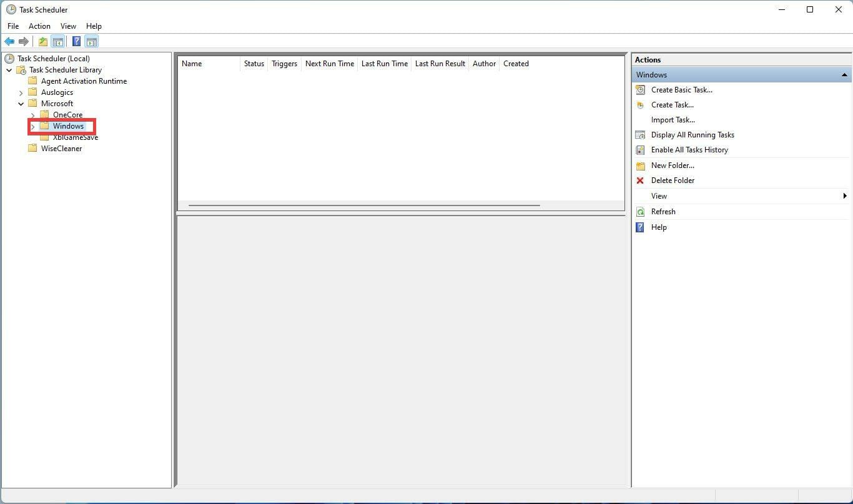The height and width of the screenshot is (504, 853).
Task: Select the XblGameSave folder
Action: tap(76, 137)
